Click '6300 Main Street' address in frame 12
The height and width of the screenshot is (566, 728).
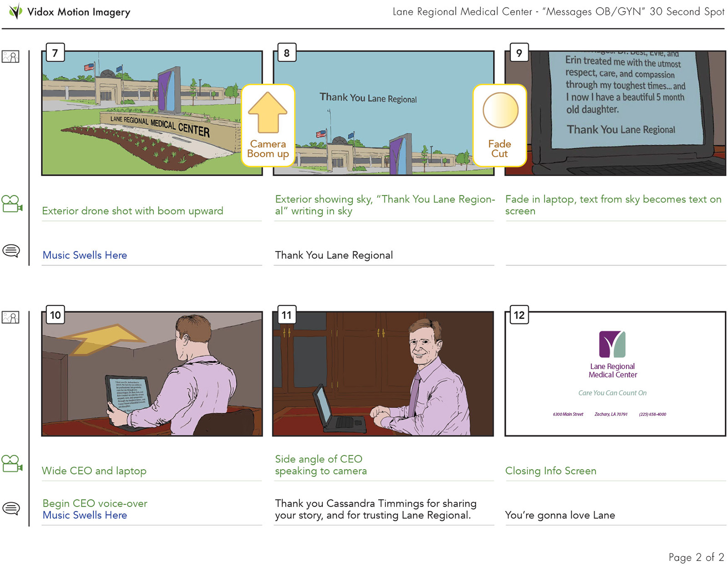click(568, 414)
